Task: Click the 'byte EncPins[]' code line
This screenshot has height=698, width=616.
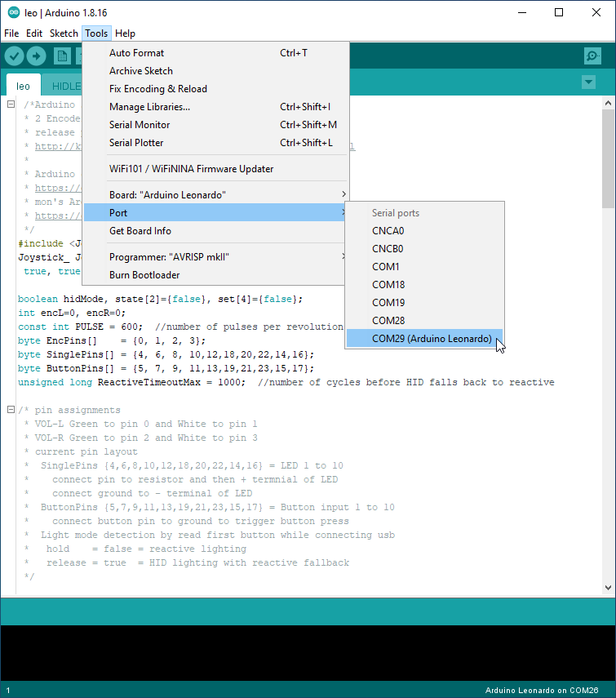Action: (x=112, y=340)
